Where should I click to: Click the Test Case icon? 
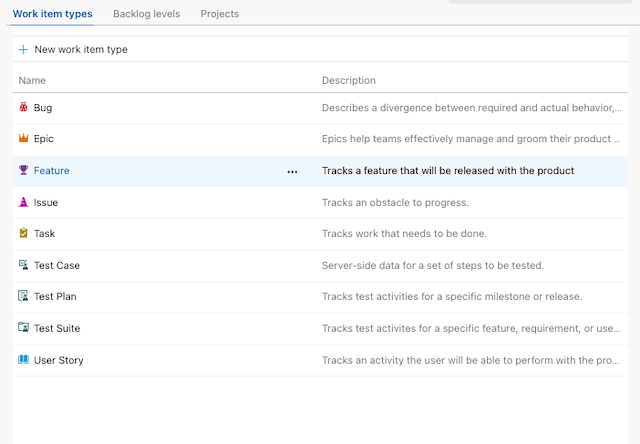[x=24, y=266]
